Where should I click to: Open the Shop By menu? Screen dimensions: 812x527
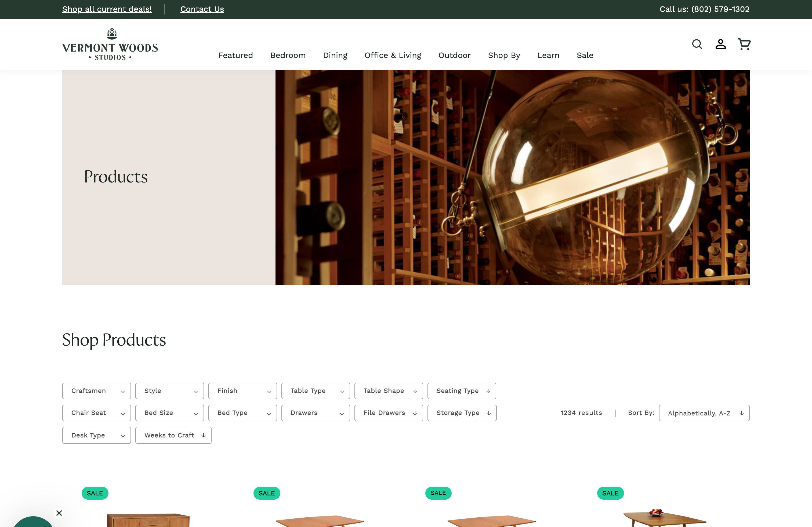(x=503, y=55)
